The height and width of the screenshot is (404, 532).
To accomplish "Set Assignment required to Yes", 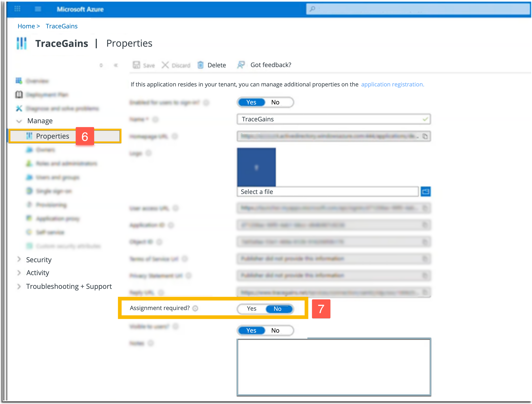I will (252, 309).
